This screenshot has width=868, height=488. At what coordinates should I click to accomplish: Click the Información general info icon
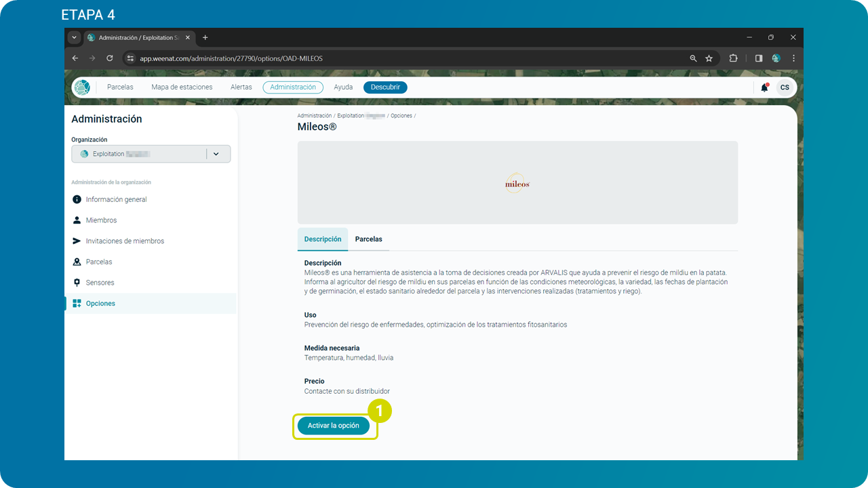tap(77, 199)
